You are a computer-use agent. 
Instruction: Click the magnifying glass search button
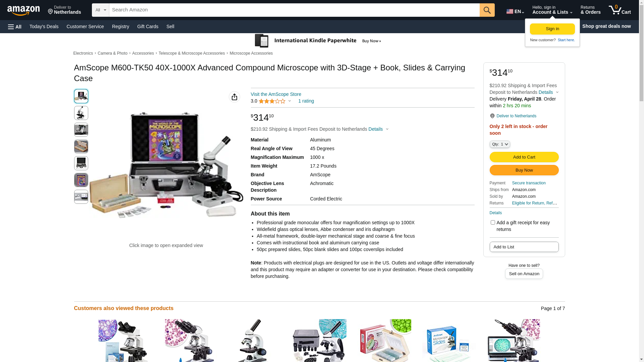[x=487, y=10]
